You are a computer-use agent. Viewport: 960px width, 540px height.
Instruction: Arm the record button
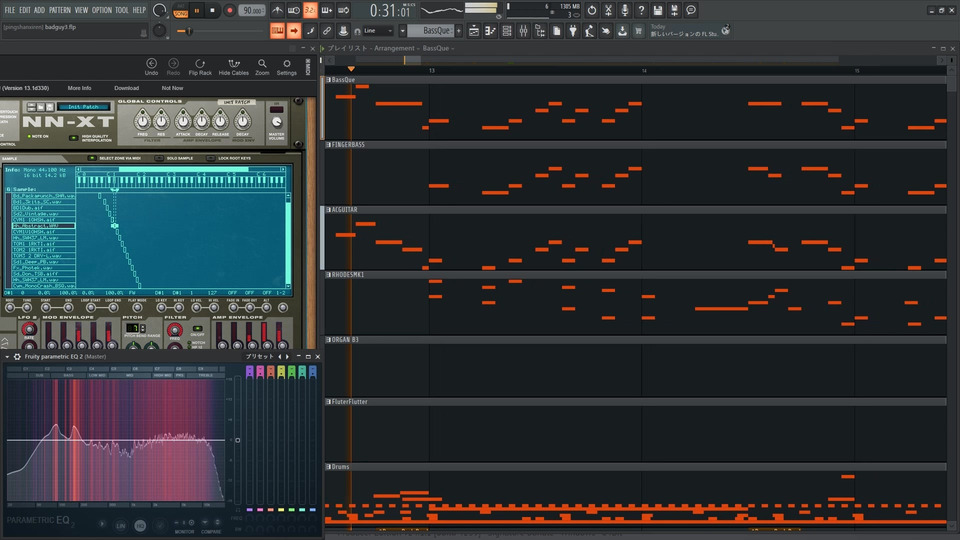230,10
